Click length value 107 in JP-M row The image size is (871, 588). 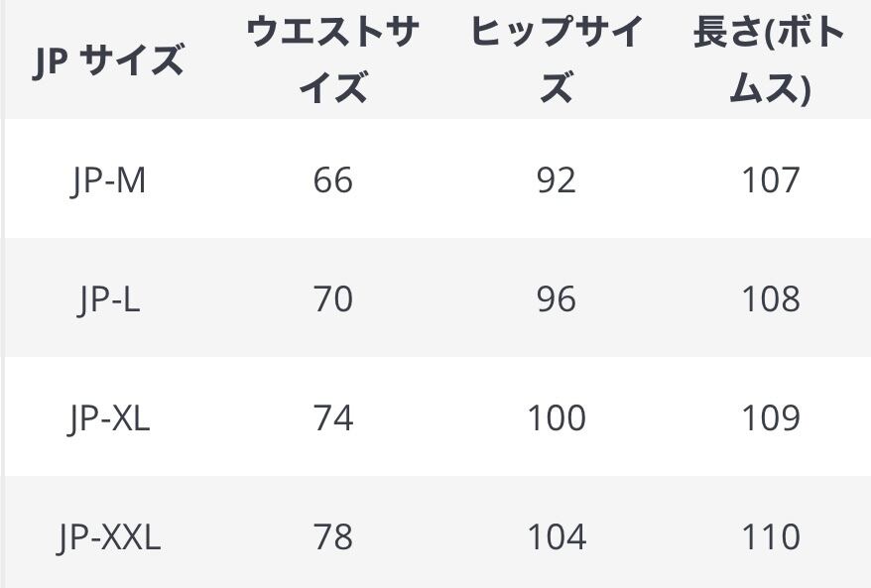(770, 180)
